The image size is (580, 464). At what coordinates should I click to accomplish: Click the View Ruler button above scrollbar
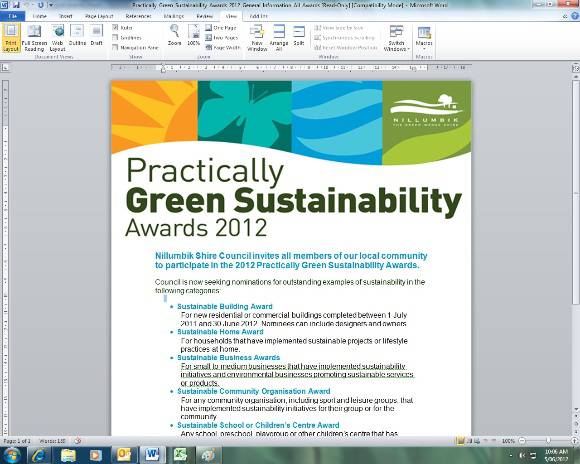(576, 68)
